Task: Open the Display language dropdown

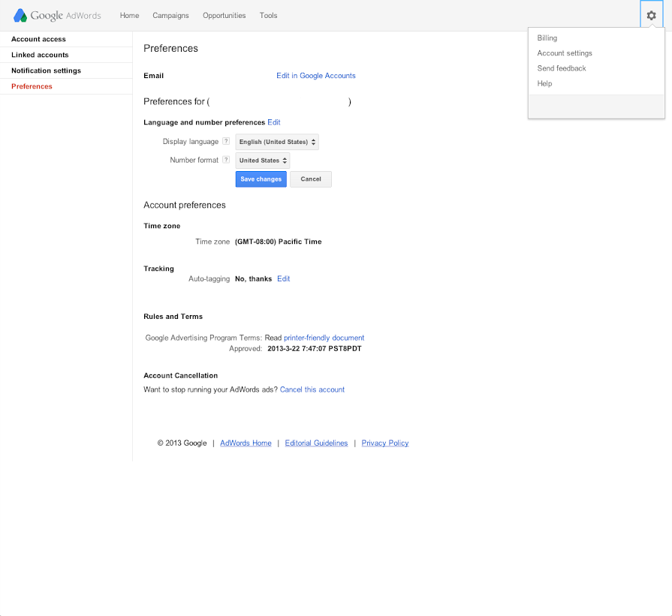Action: [277, 142]
